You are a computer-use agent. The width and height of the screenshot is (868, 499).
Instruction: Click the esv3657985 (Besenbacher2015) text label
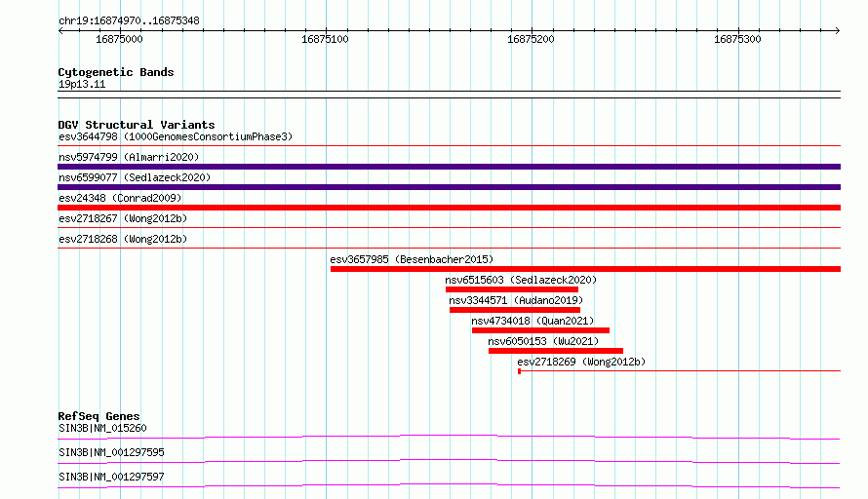[412, 259]
